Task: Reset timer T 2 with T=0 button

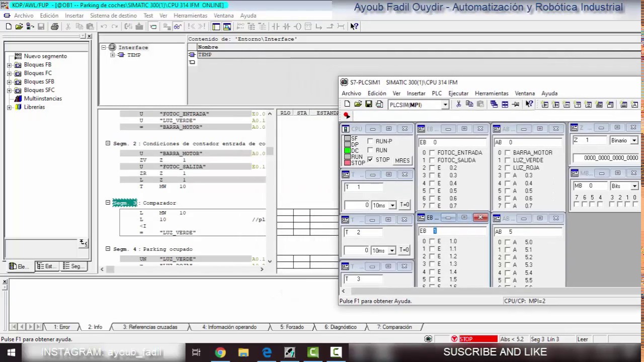Action: (x=405, y=250)
